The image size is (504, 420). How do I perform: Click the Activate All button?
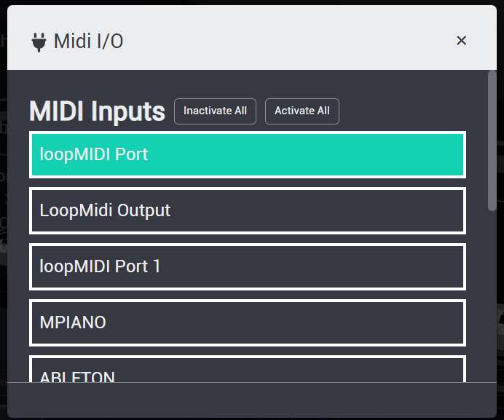[x=302, y=111]
